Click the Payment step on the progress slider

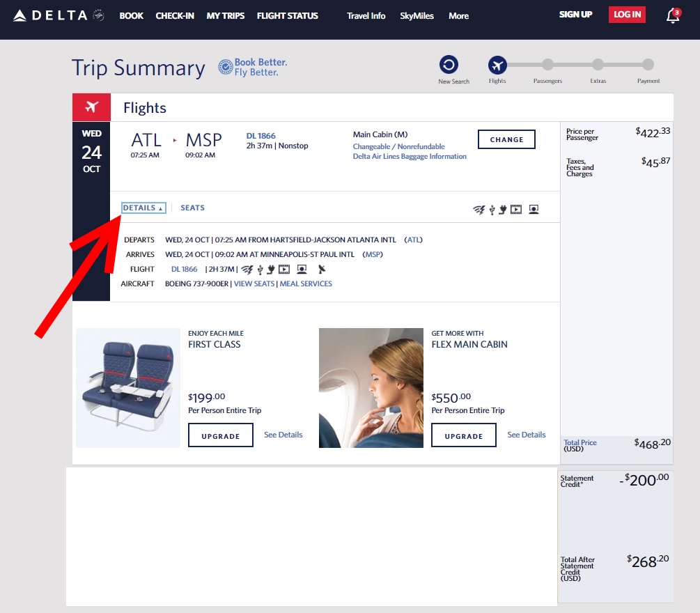[648, 65]
